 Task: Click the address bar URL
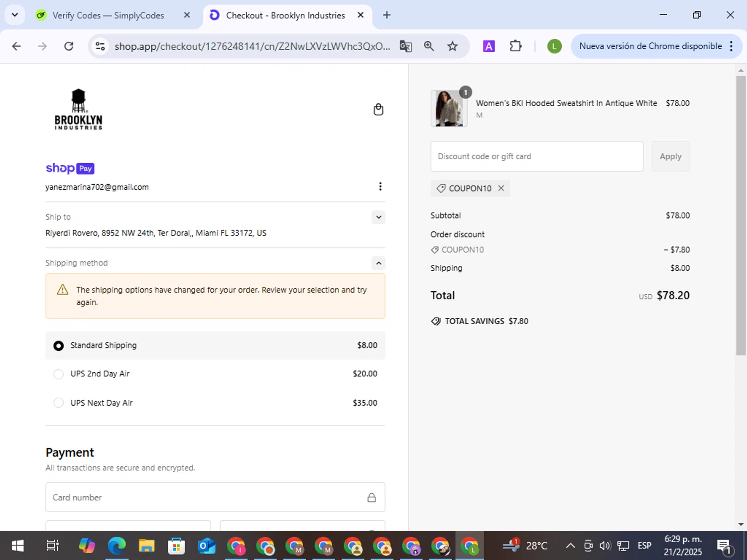point(252,46)
